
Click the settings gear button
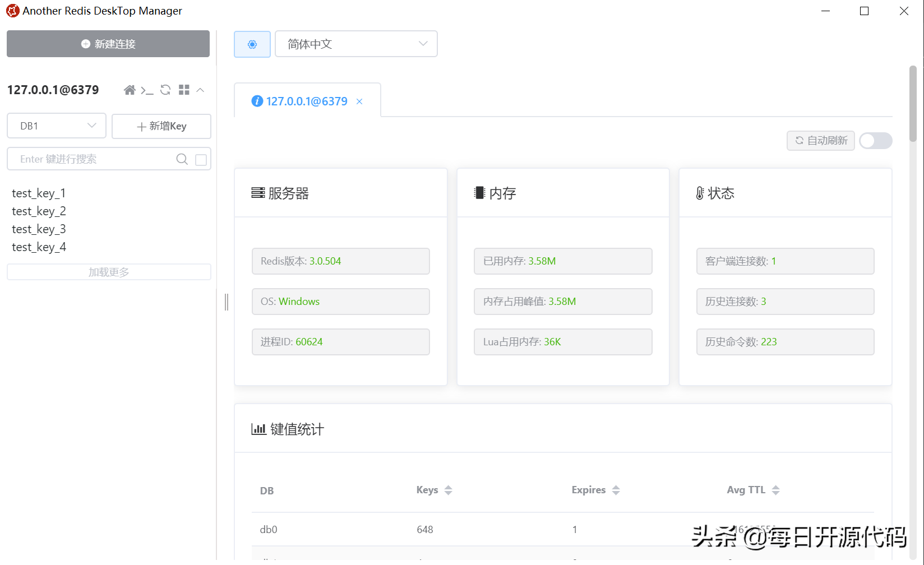(252, 44)
